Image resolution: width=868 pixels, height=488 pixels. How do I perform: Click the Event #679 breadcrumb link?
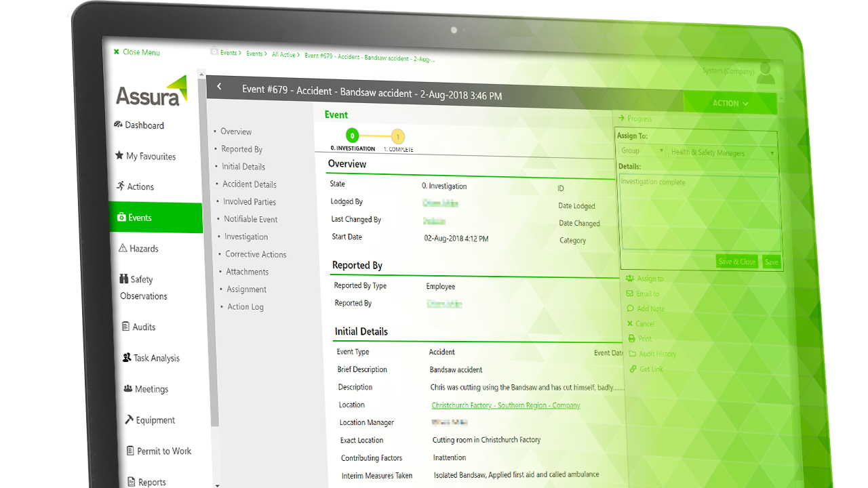click(x=370, y=58)
